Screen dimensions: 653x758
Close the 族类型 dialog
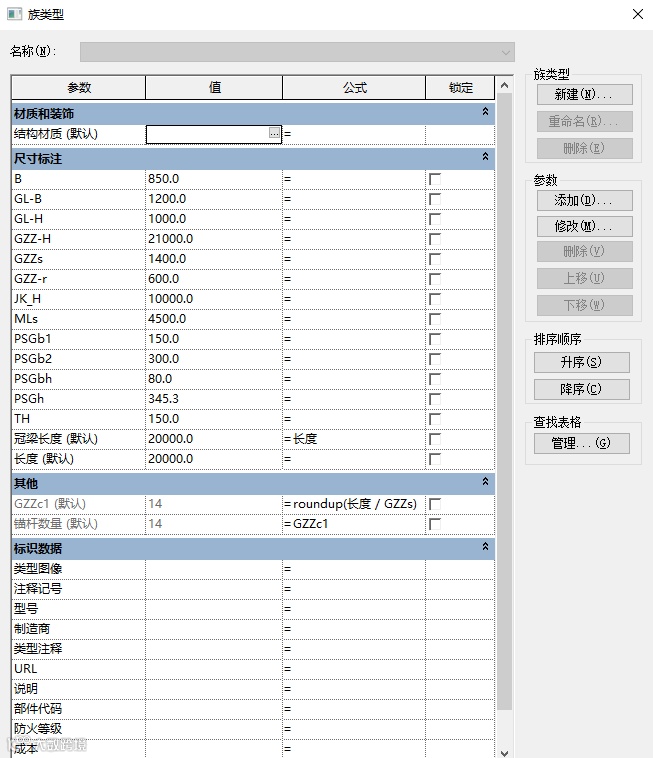[x=638, y=14]
